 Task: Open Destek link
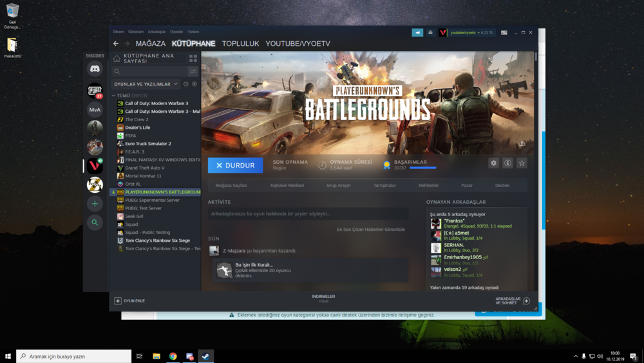pyautogui.click(x=502, y=186)
